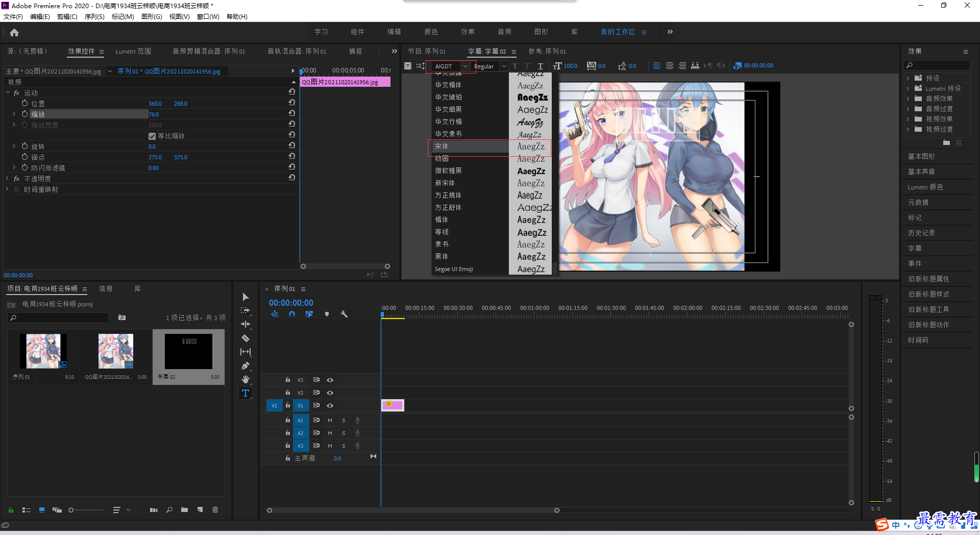Open the Lumetri 颜色 panel
Screen dimensions: 980x535
click(925, 187)
